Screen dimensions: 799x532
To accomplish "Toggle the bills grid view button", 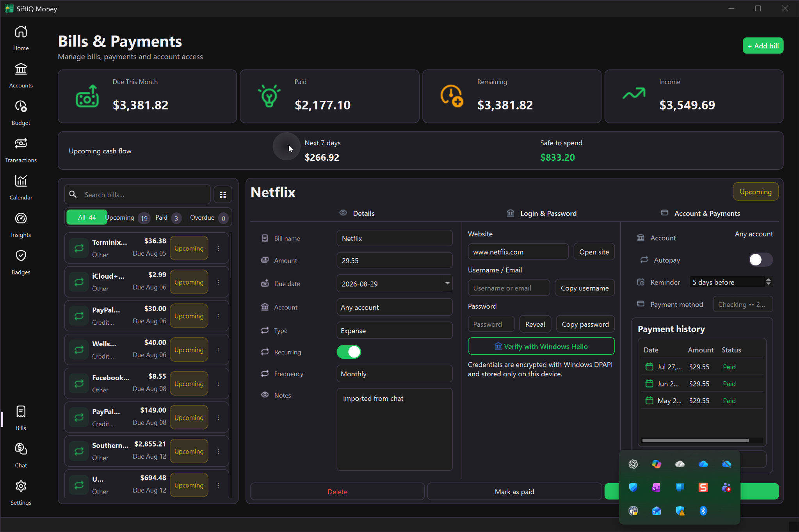I will click(x=223, y=194).
